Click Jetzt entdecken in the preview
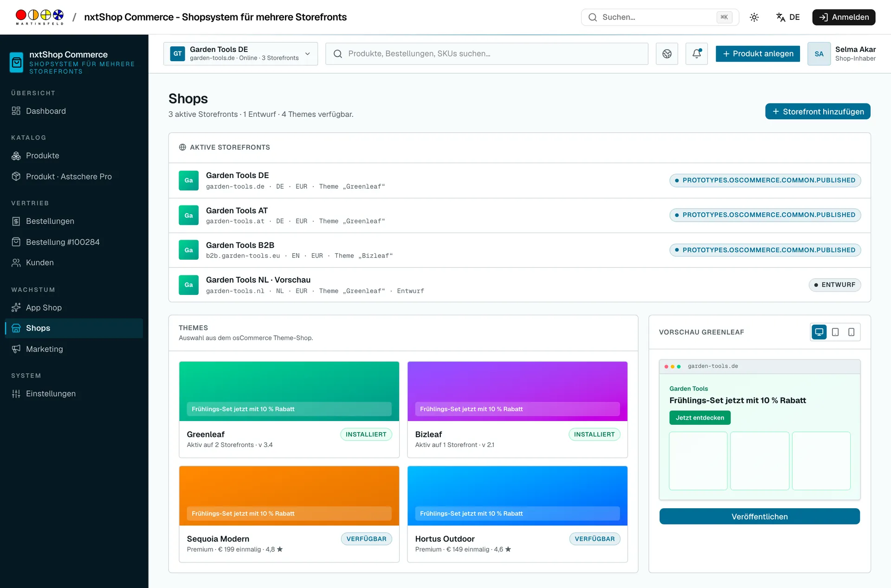The width and height of the screenshot is (891, 588). point(700,418)
